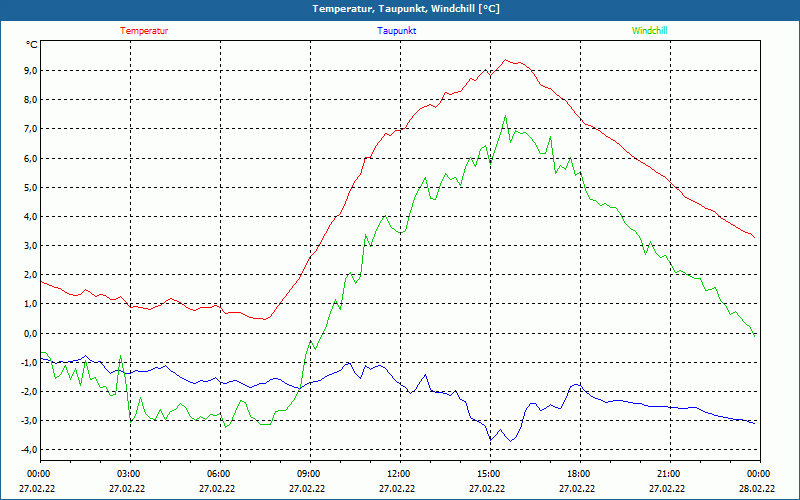
Task: Click the "6,0" y-axis value
Action: [30, 158]
